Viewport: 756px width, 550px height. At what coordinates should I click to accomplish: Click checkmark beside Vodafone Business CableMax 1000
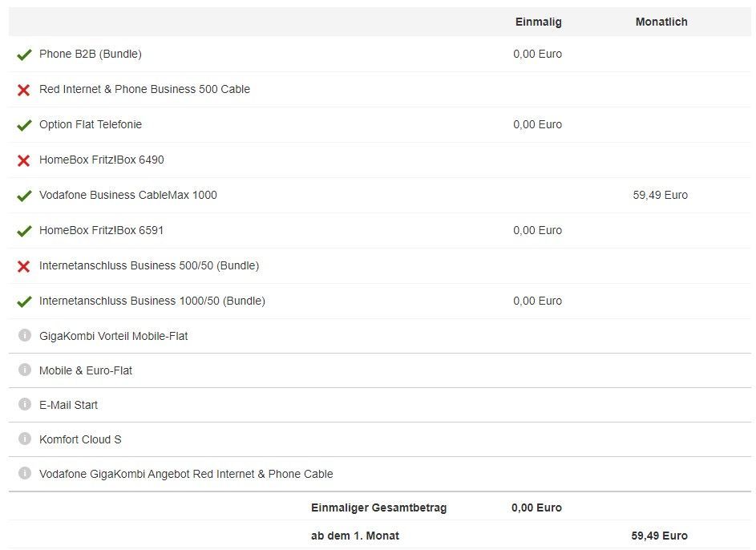tap(24, 196)
